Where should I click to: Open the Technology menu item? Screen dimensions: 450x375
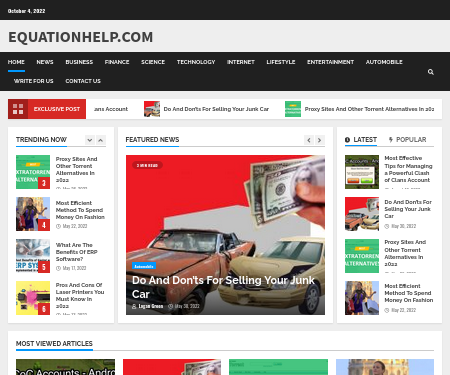coord(196,62)
